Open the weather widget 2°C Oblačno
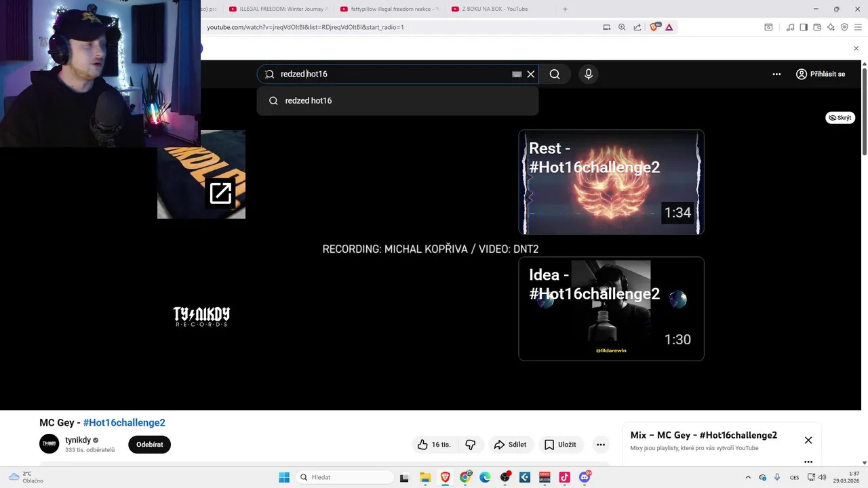Image resolution: width=868 pixels, height=488 pixels. [x=26, y=477]
